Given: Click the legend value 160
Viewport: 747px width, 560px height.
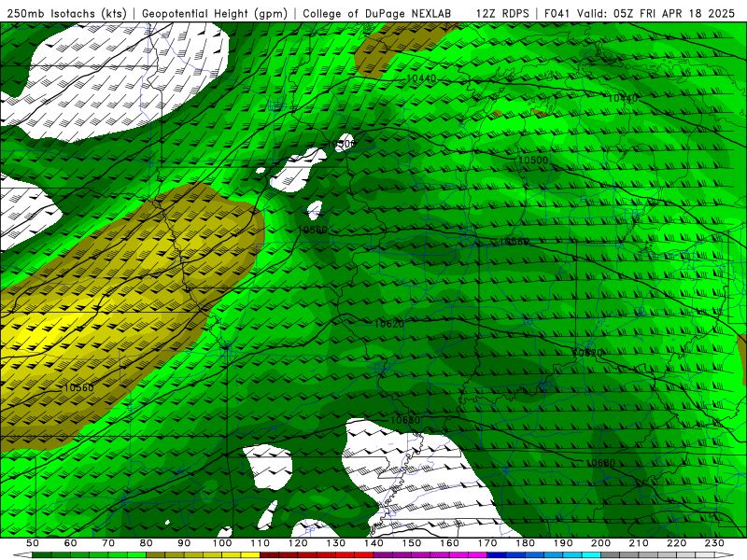Looking at the screenshot, I should (x=449, y=543).
